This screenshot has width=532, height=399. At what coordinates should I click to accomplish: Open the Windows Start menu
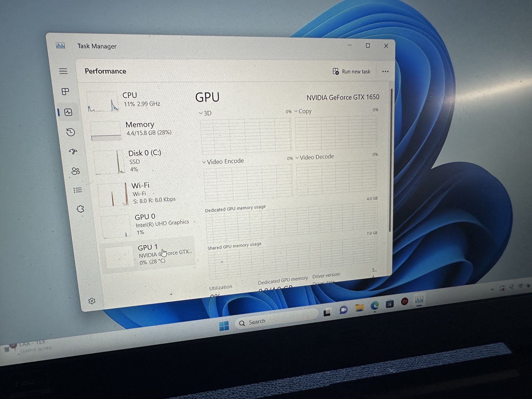click(x=224, y=326)
